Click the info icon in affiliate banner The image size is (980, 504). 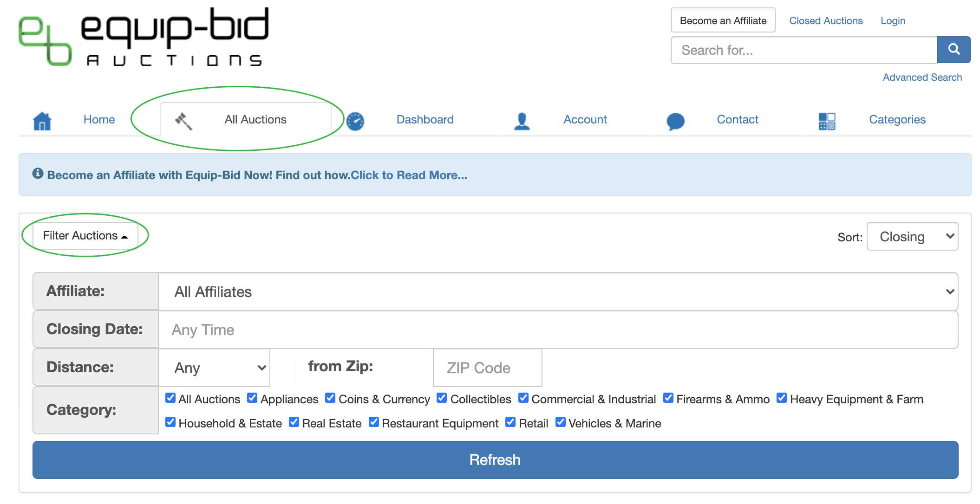pyautogui.click(x=38, y=174)
